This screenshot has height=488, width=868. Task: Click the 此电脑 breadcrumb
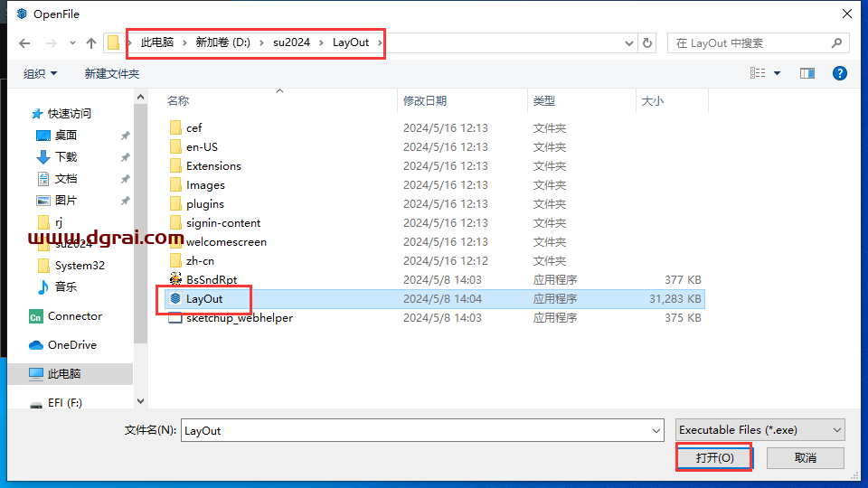pos(157,42)
